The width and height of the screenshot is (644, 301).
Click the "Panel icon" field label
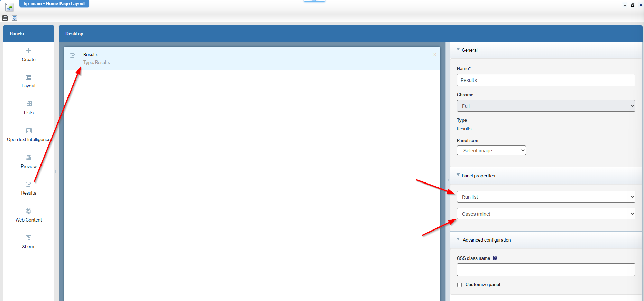click(x=467, y=140)
